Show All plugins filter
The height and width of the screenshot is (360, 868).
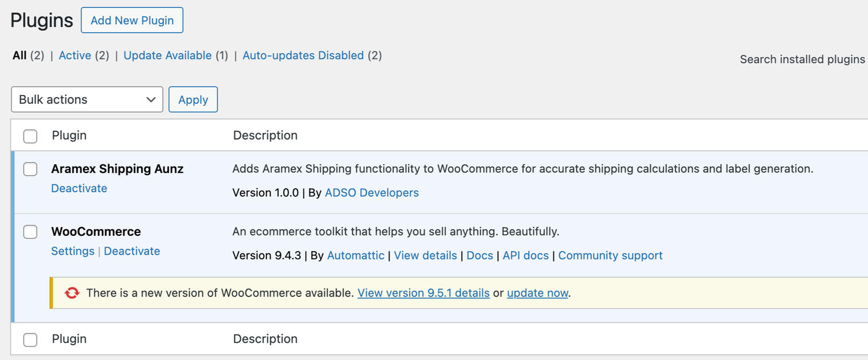pos(19,56)
